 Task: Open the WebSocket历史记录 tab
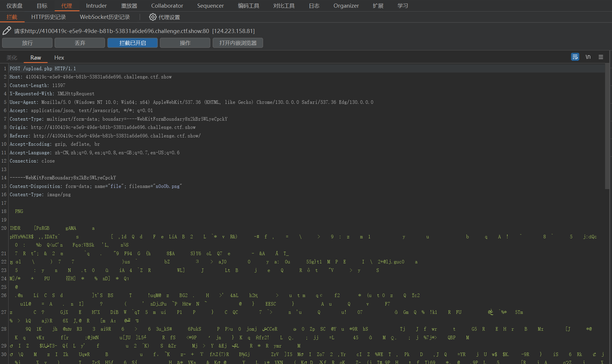tap(105, 17)
